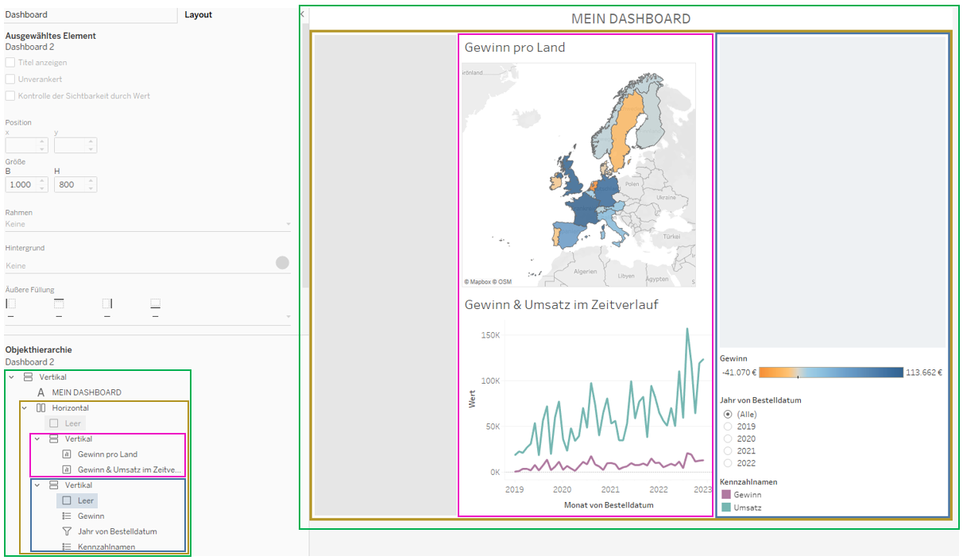The image size is (963, 560).
Task: Open the Rahmen dropdown
Action: (x=147, y=225)
